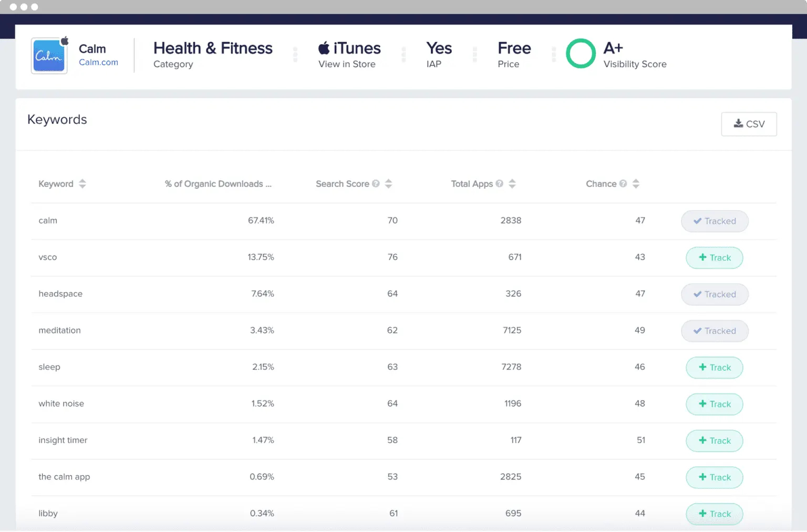Screen dimensions: 807x532
Task: Select the headspace keyword text
Action: pos(60,294)
